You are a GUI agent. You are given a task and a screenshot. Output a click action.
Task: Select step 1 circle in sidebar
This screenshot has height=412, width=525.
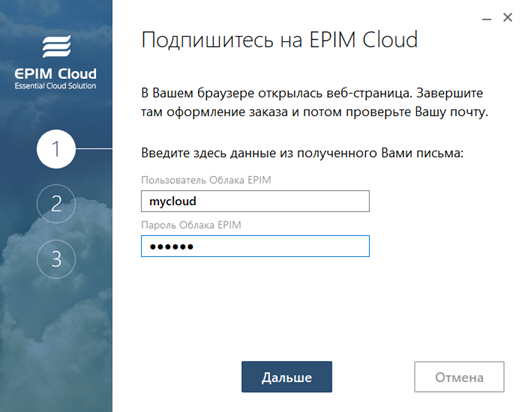[x=56, y=149]
